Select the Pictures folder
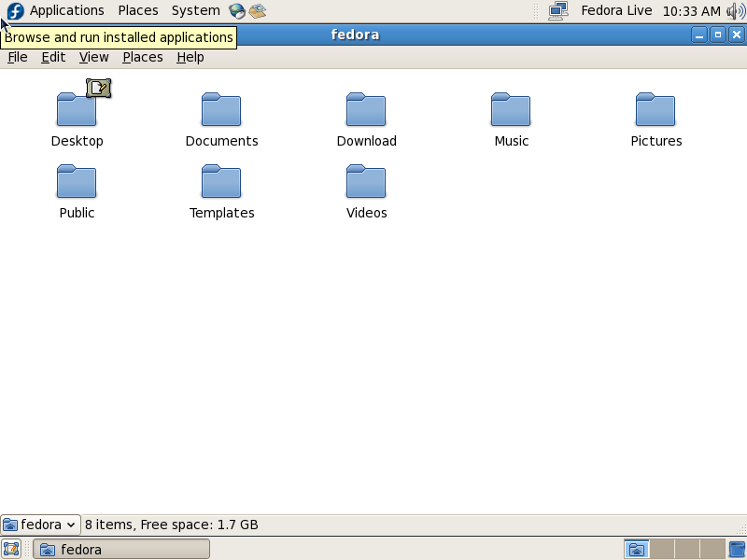This screenshot has height=560, width=747. click(656, 120)
